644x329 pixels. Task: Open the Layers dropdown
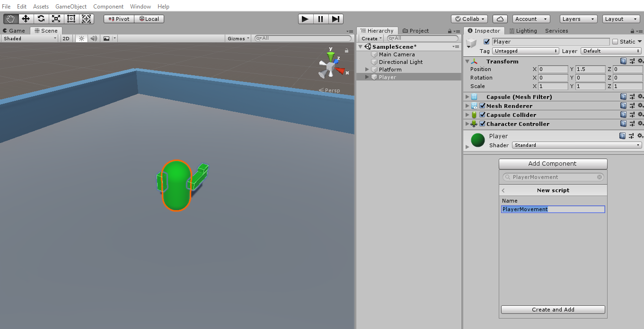coord(578,18)
